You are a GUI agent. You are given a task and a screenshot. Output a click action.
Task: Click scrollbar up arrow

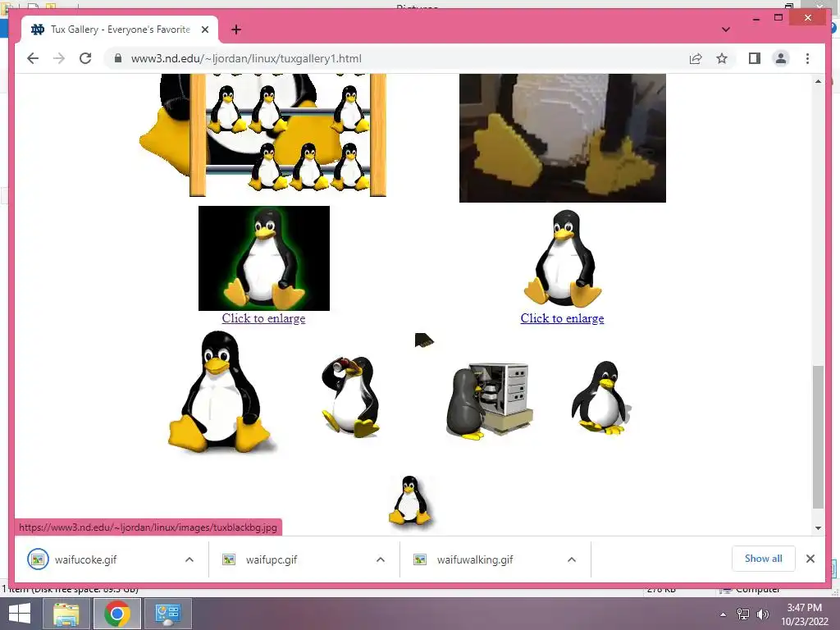click(818, 81)
